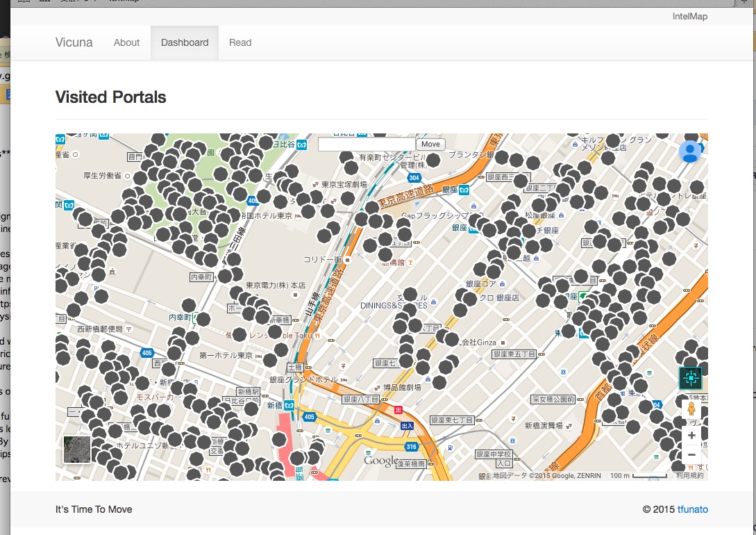756x535 pixels.
Task: Zoom out with the minus button
Action: pyautogui.click(x=691, y=454)
